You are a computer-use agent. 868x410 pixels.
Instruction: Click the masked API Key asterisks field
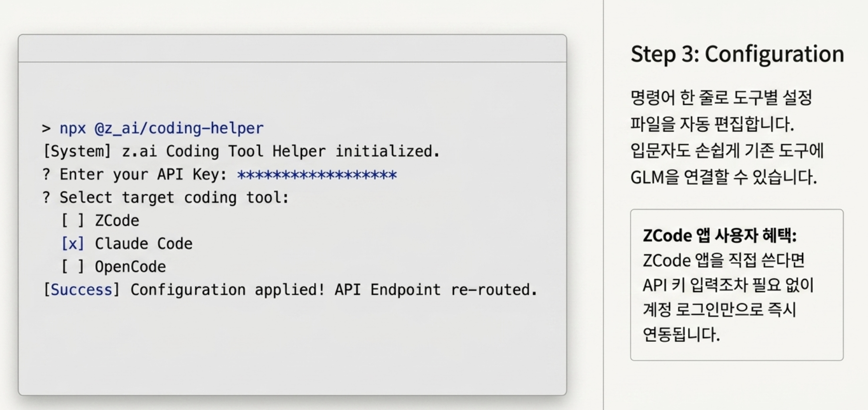pos(317,175)
